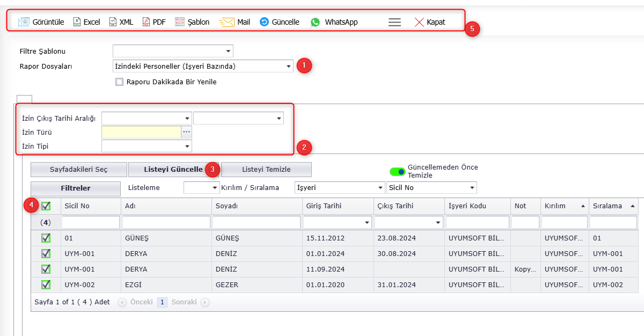Open the hamburger menu in toolbar
This screenshot has width=644, height=336.
pos(394,22)
